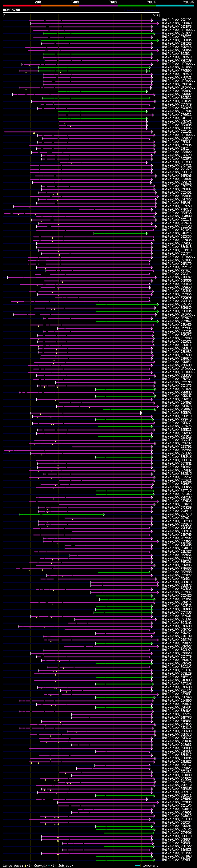Select hit label UniRef100_Q9C6M0
This screenshot has width=197, height=868.
click(177, 731)
